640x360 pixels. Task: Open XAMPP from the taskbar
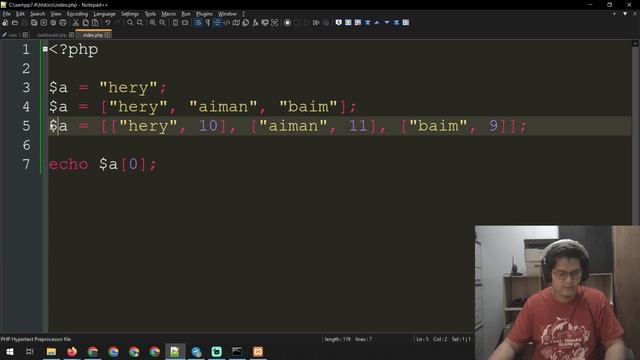click(x=258, y=351)
